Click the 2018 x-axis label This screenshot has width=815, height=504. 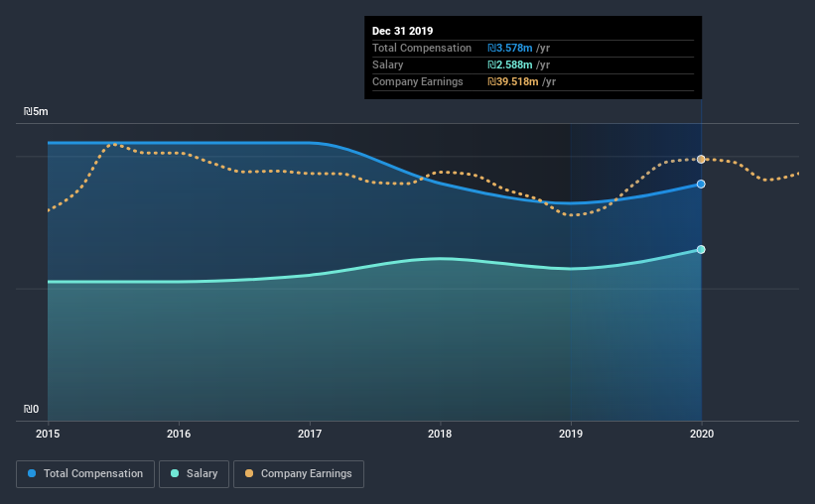[x=440, y=434]
